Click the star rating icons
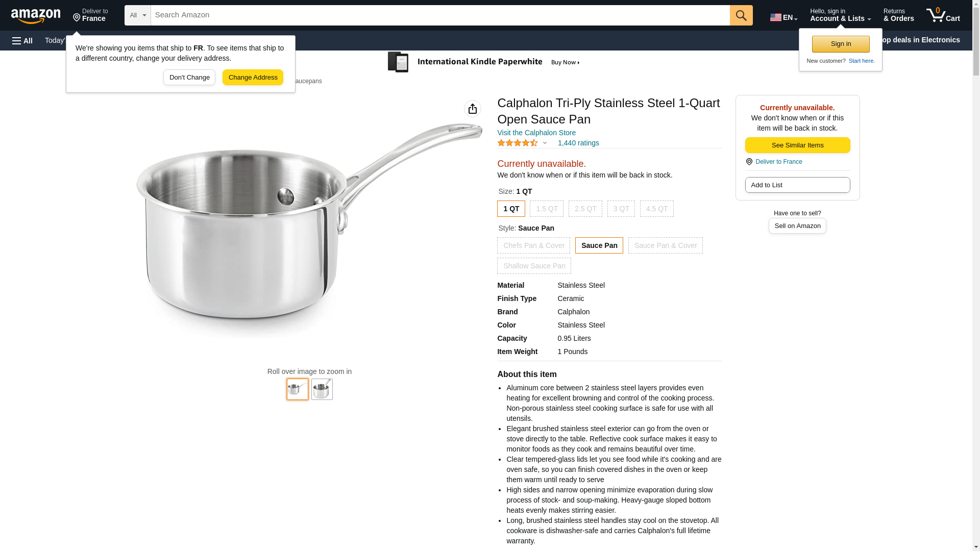 point(518,143)
